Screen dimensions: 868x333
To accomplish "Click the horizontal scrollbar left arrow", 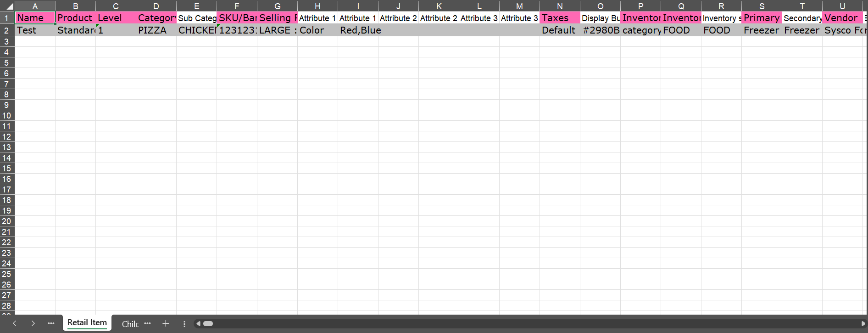I will coord(198,324).
